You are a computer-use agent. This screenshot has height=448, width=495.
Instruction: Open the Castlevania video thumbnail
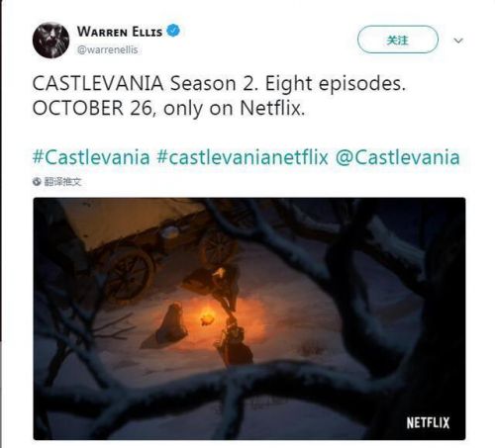249,318
